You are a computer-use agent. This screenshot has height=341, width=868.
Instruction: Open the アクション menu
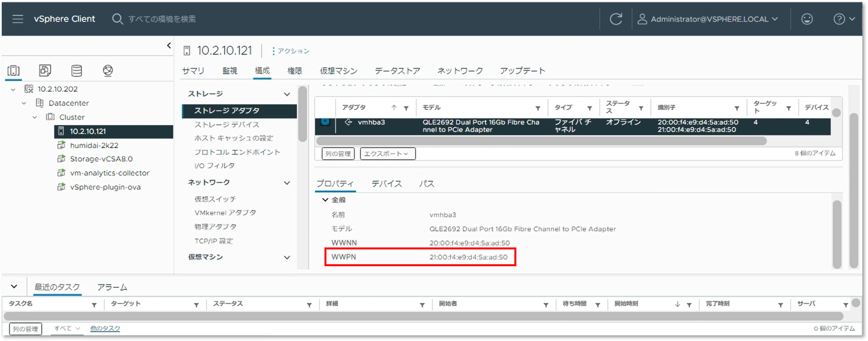click(290, 51)
